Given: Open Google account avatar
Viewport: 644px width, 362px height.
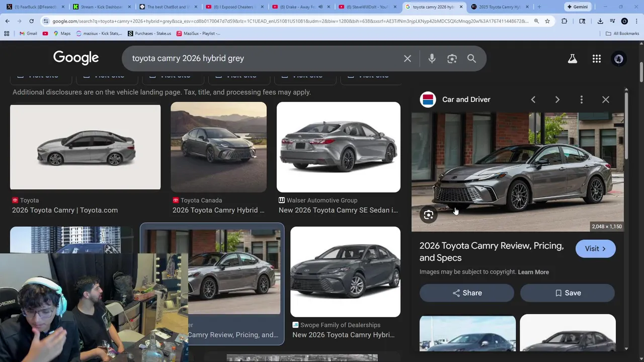Looking at the screenshot, I should (x=619, y=59).
